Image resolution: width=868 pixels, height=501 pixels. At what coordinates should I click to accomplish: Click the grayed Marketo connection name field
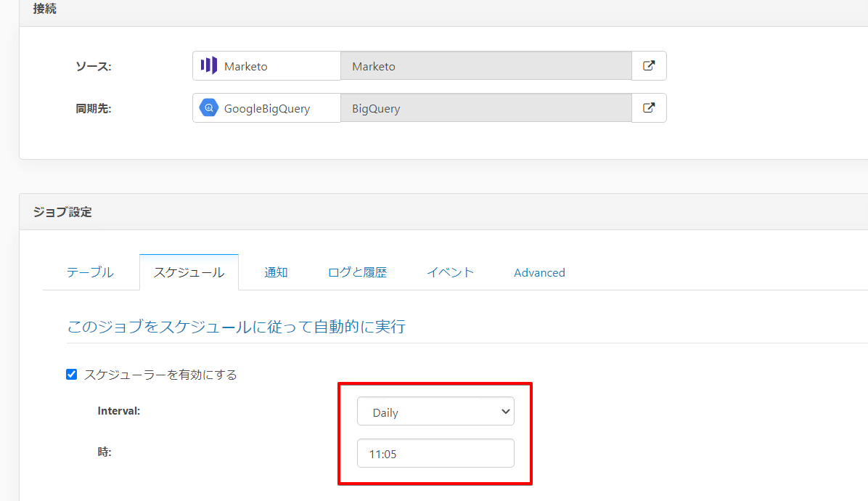(485, 65)
